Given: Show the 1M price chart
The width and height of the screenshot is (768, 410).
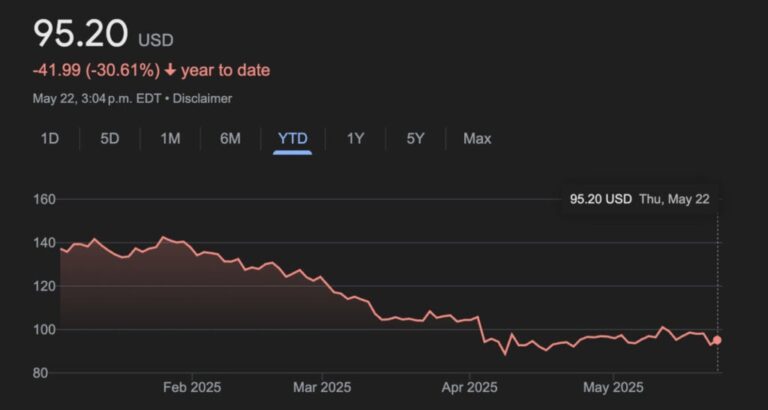Looking at the screenshot, I should 170,138.
